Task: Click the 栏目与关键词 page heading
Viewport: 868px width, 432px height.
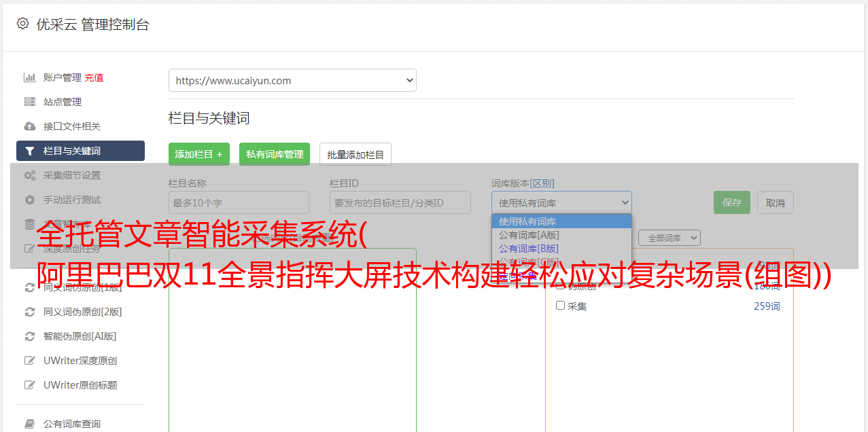Action: [x=209, y=118]
